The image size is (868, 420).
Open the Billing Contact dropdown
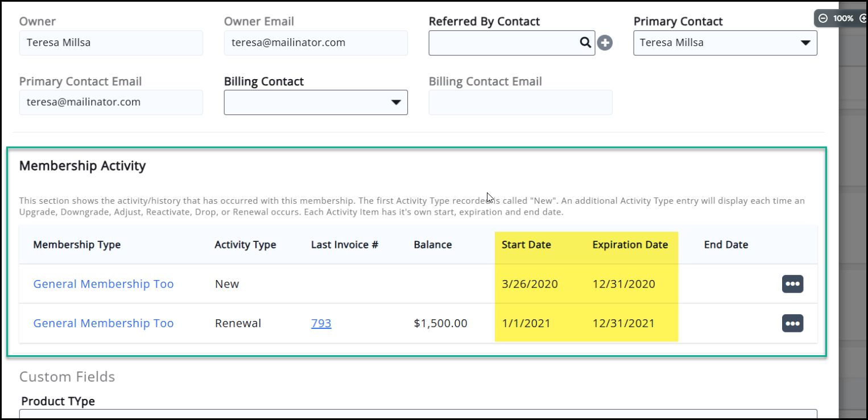click(x=395, y=102)
